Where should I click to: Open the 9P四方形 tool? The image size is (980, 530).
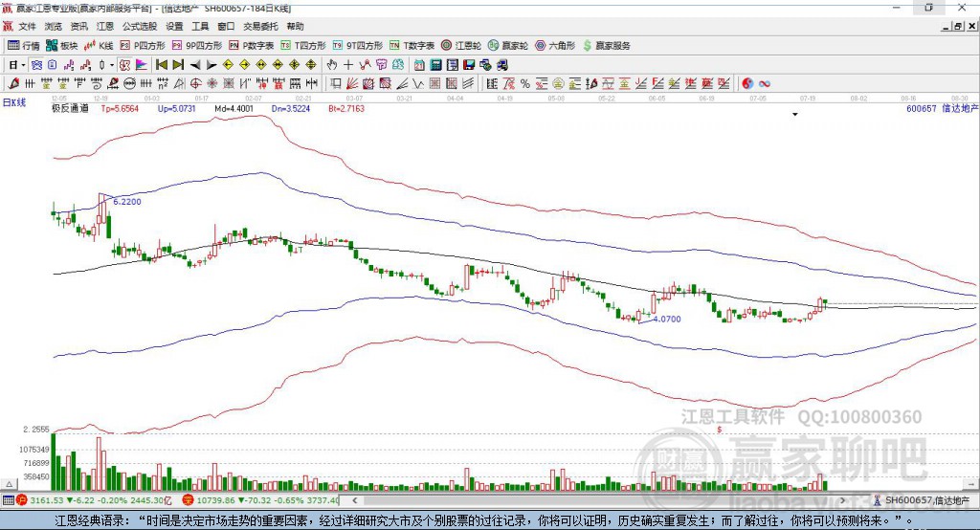click(x=197, y=46)
